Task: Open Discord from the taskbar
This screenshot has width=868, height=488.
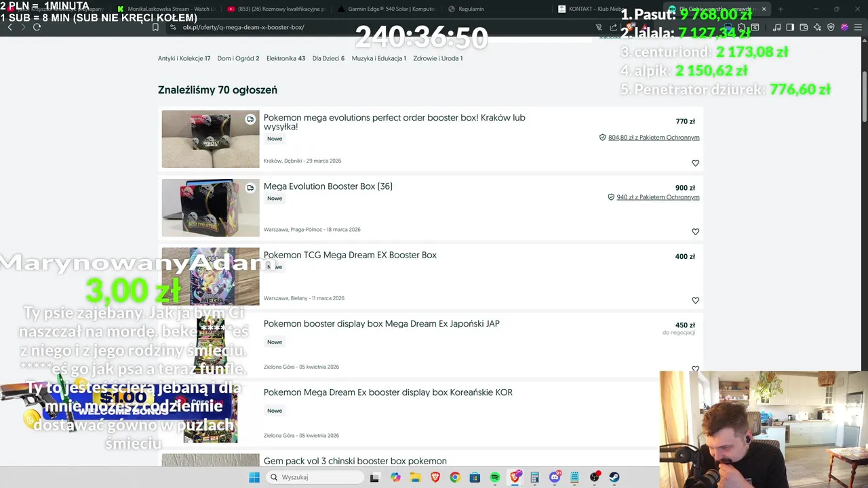Action: pos(555,477)
